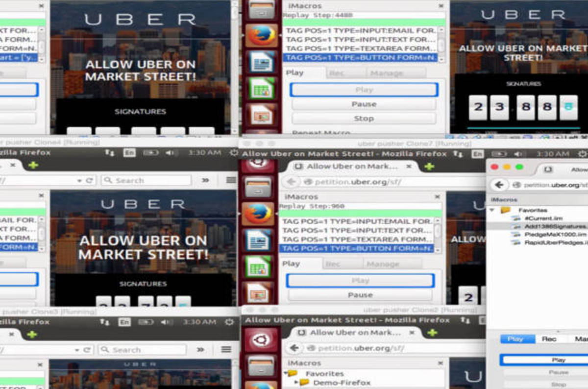
Task: Open system gear menu in Clone3 window
Action: coord(229,322)
